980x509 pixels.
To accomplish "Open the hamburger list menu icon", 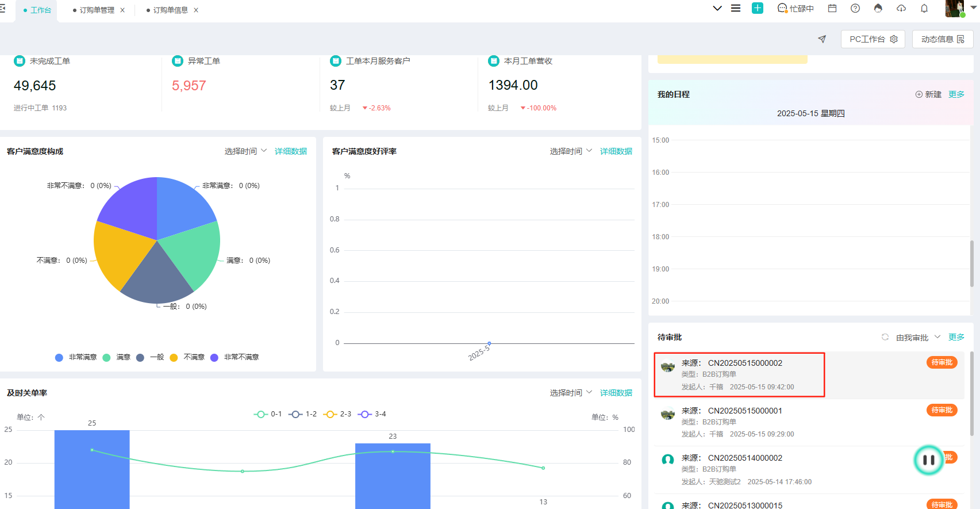I will point(736,8).
